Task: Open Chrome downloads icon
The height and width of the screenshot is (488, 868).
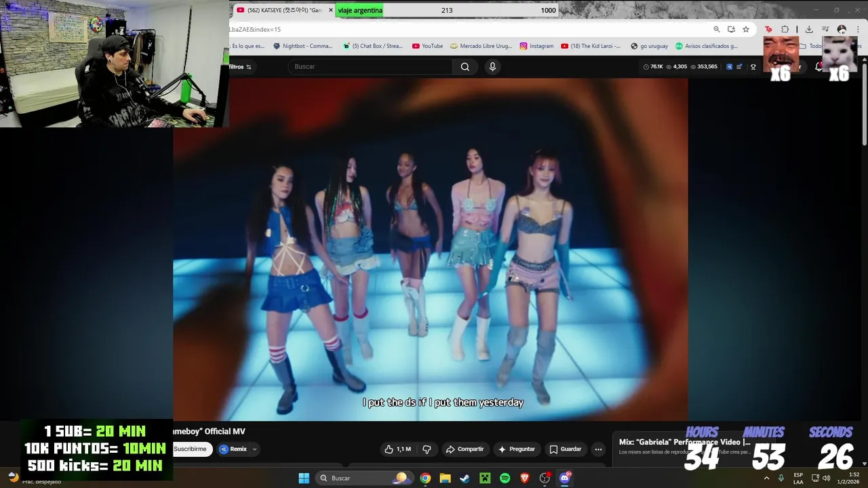Action: click(809, 29)
